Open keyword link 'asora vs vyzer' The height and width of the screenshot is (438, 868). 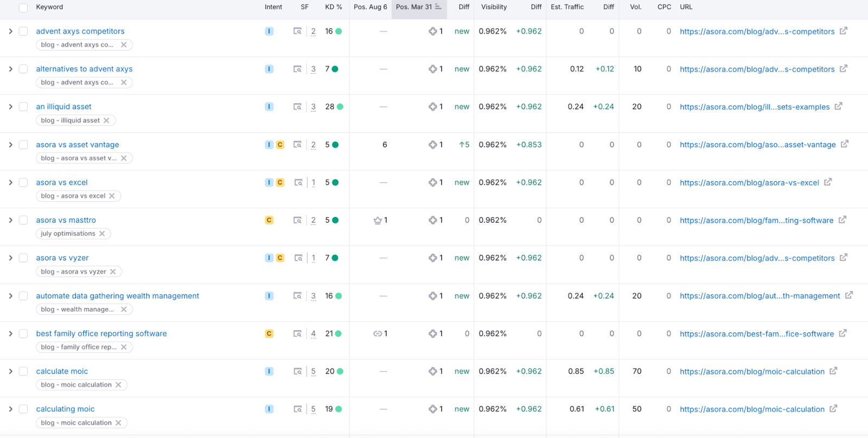(62, 258)
